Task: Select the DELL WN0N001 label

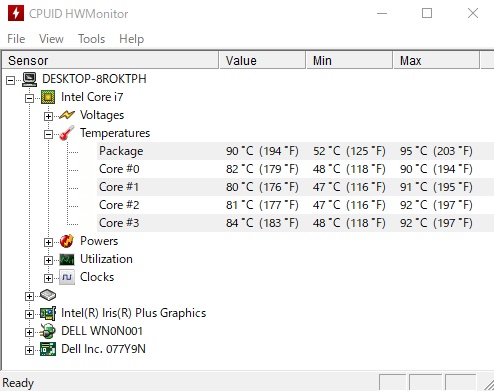Action: click(102, 331)
